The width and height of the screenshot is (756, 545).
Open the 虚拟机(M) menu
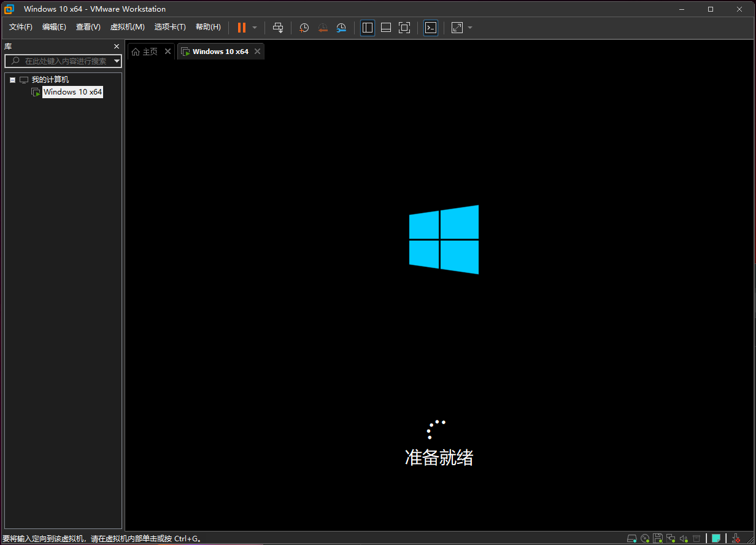[127, 27]
